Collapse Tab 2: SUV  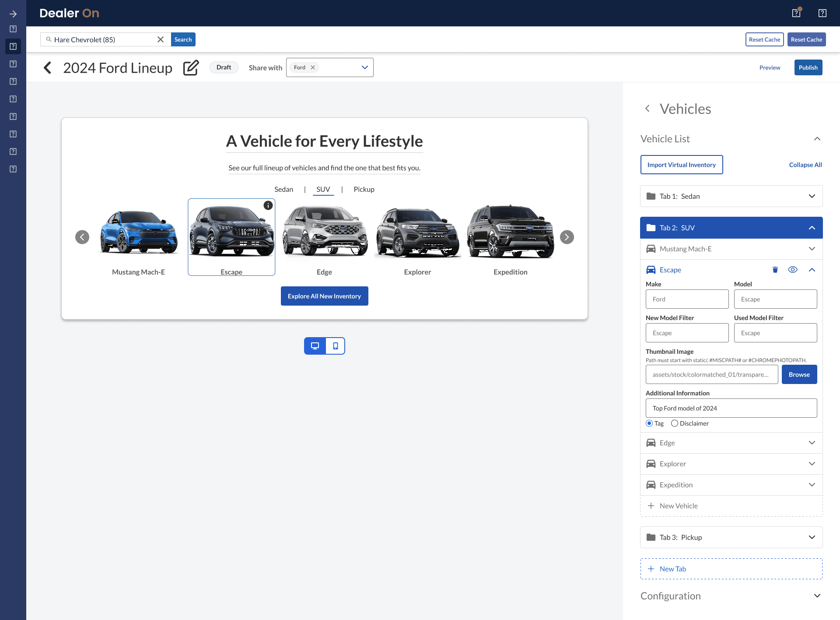click(812, 228)
